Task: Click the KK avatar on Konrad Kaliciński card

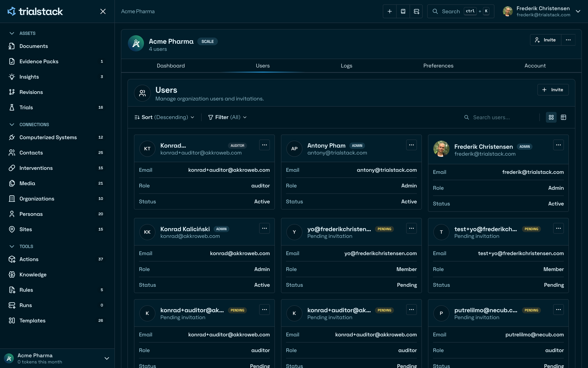Action: [147, 232]
